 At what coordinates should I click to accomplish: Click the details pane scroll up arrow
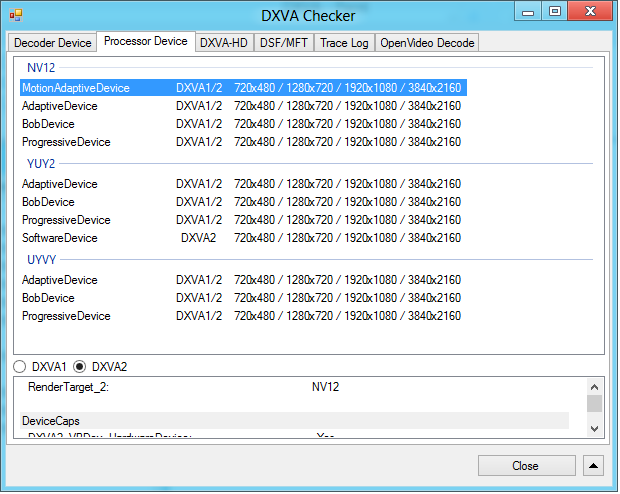pyautogui.click(x=594, y=387)
